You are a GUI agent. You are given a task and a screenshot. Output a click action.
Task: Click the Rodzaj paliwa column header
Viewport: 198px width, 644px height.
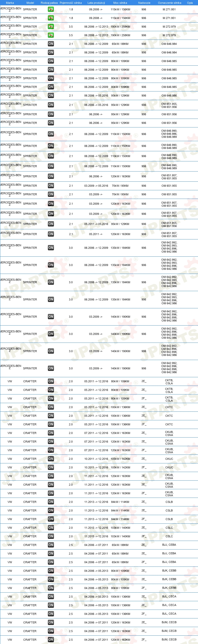click(49, 3)
